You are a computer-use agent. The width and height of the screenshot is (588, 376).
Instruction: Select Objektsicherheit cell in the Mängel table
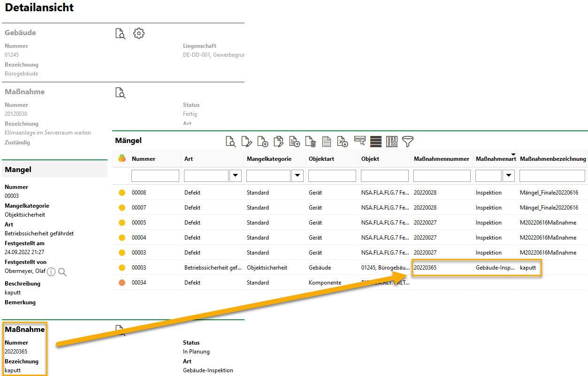tap(267, 268)
